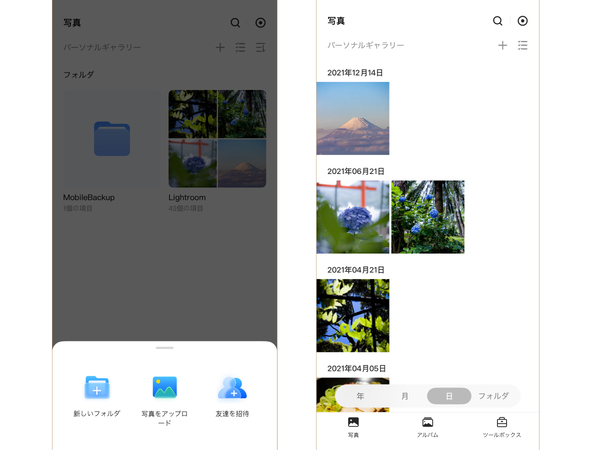Switch to the アルバム tab
The image size is (600, 450).
[427, 427]
